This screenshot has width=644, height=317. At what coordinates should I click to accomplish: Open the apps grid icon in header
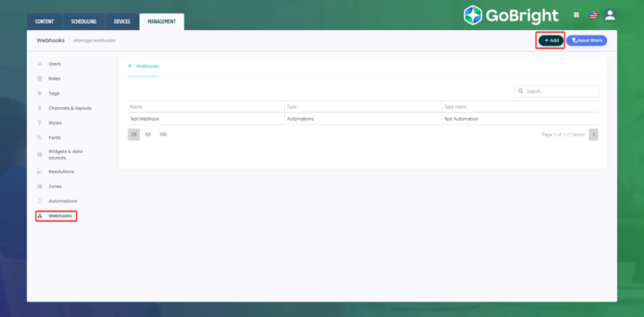pos(577,15)
